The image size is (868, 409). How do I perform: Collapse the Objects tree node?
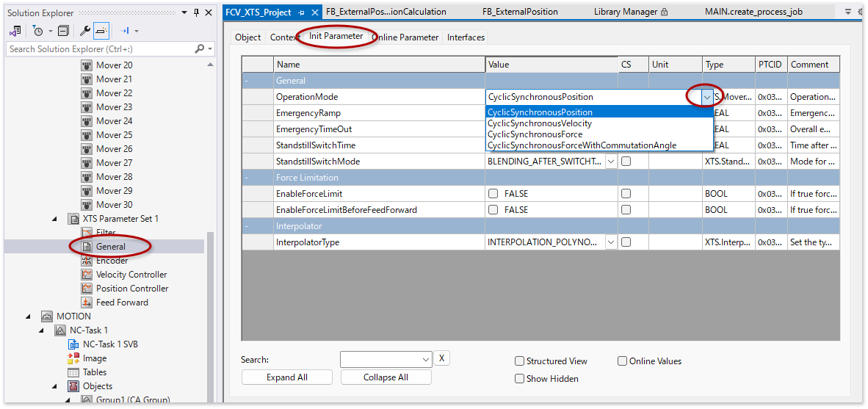click(55, 386)
